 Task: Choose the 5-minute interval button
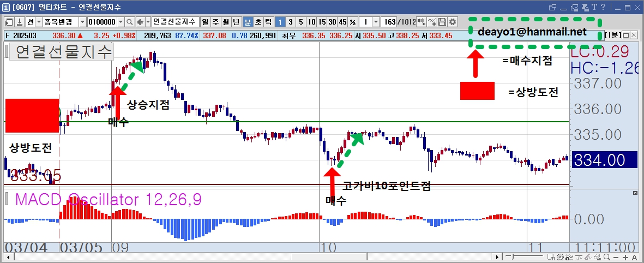[x=301, y=22]
